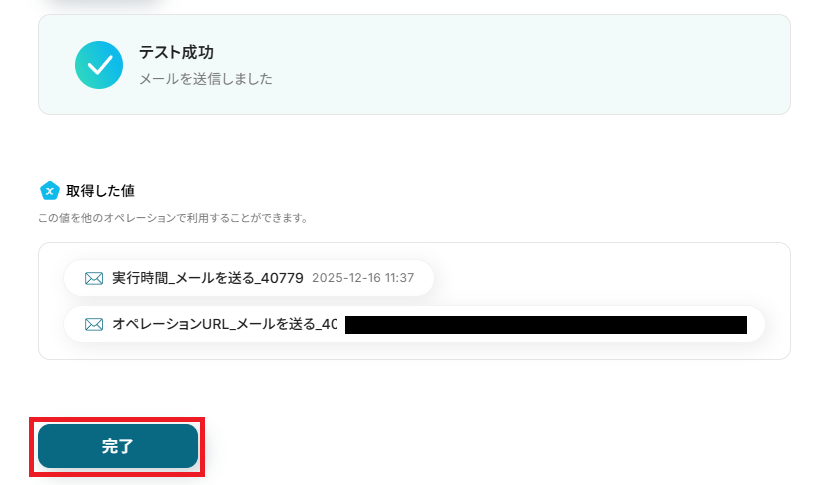Click the メールを送信しました message text

click(x=206, y=79)
